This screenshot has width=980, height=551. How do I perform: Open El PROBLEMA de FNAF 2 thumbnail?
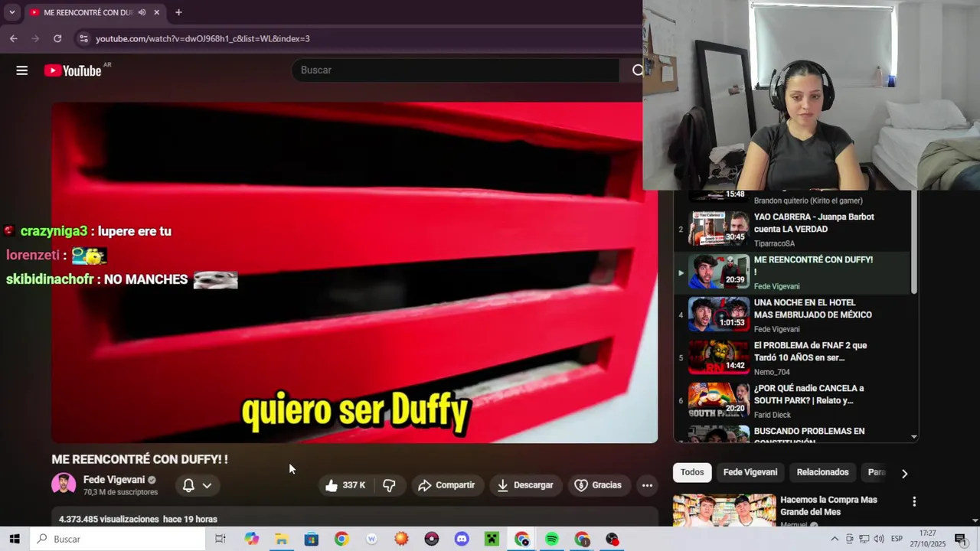[x=718, y=357]
